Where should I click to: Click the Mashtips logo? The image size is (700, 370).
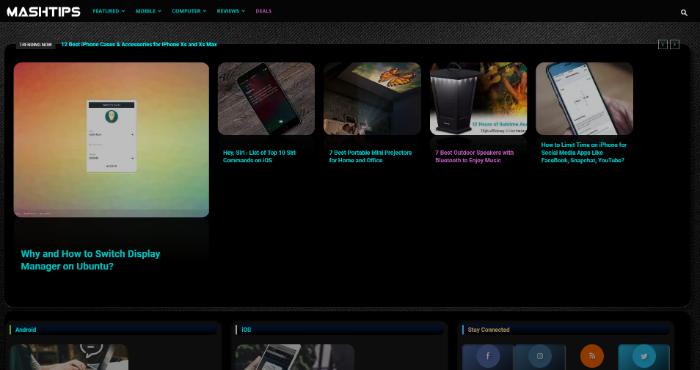click(43, 12)
